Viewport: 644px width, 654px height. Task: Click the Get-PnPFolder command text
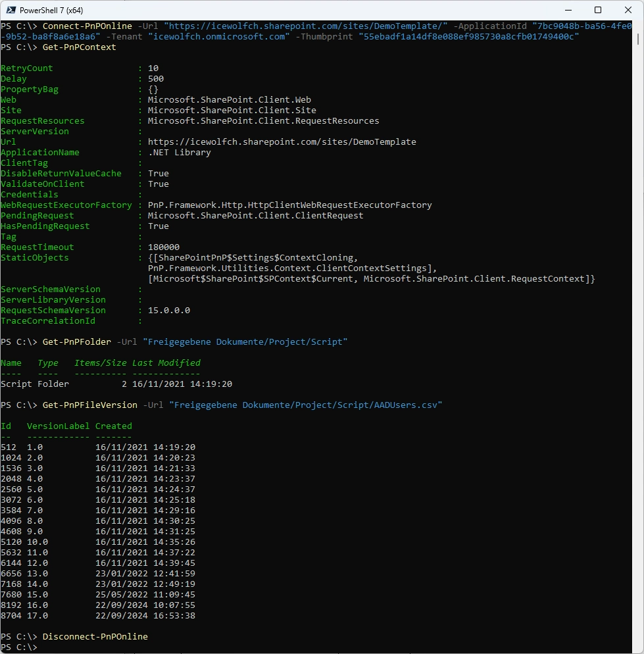click(77, 341)
